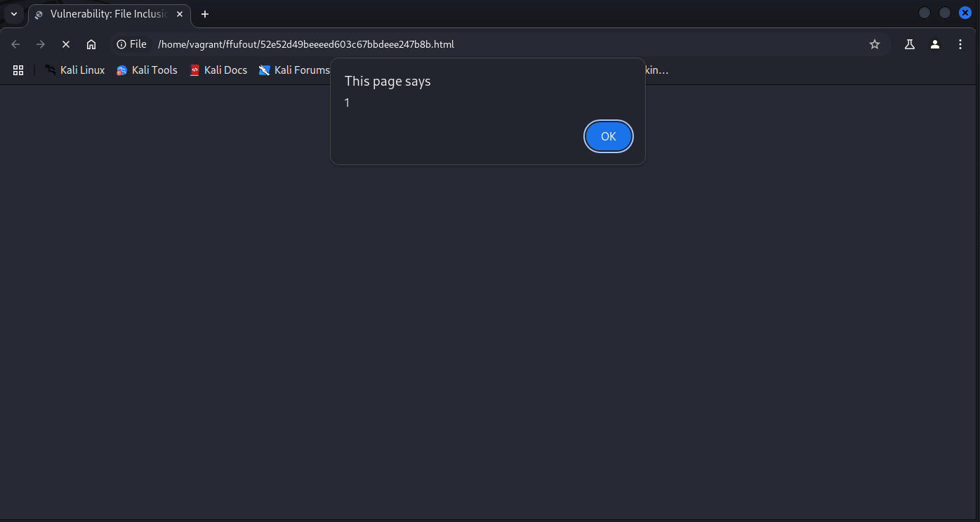The width and height of the screenshot is (980, 522).
Task: Expand the tab search dropdown
Action: [13, 14]
